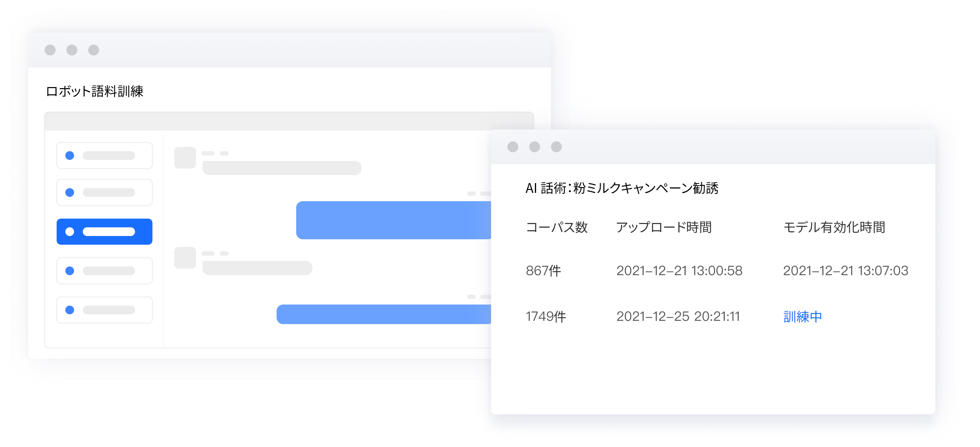Click the ロボット語料訓練 page title

[94, 91]
